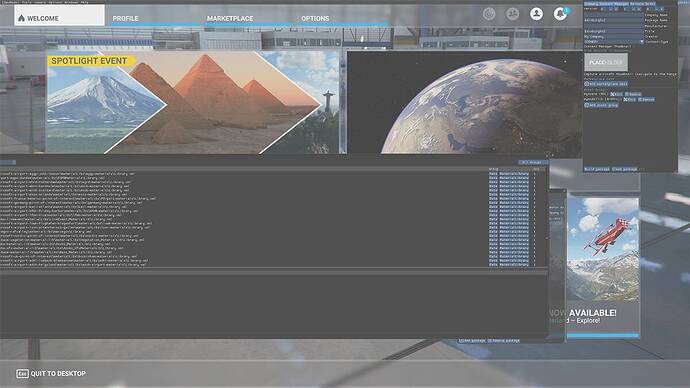Click the Company Name input field
Screen dimensions: 690x388
coord(613,15)
